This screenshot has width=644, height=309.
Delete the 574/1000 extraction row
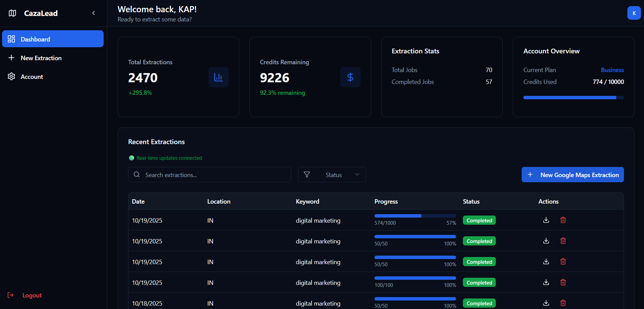[x=563, y=220]
